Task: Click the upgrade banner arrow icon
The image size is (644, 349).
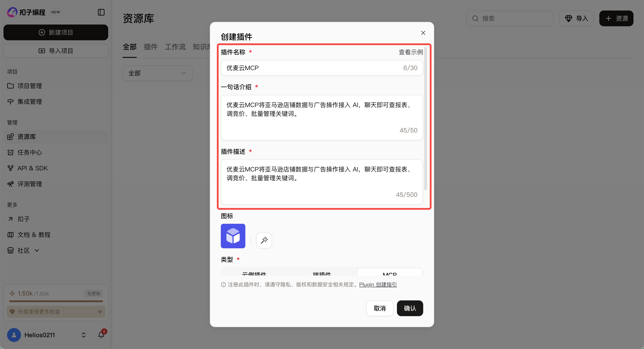Action: 99,312
